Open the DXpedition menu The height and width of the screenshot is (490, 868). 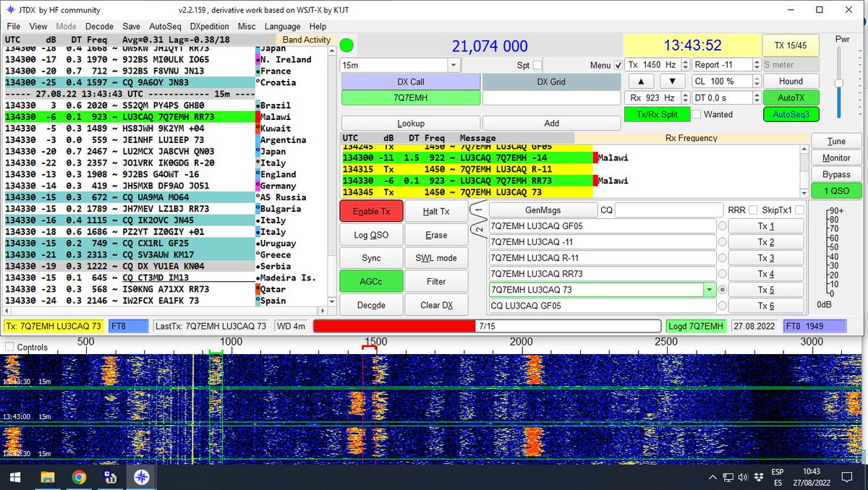click(210, 26)
